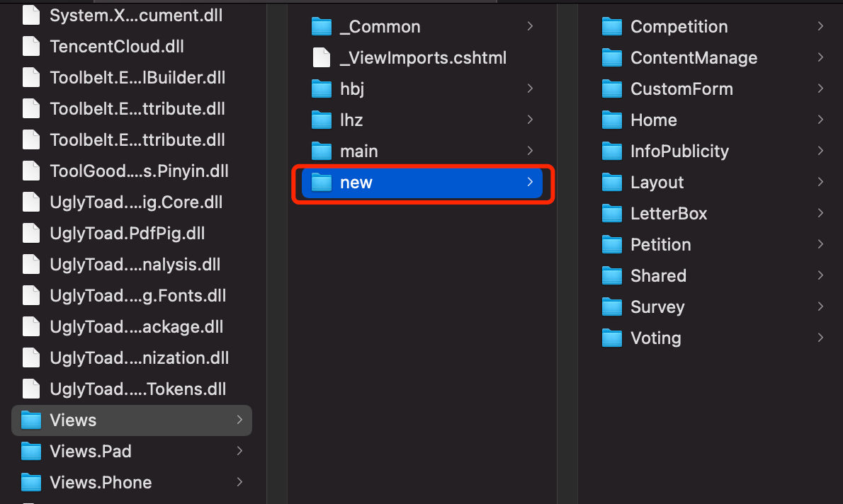Click the chevron beside ContentManage
The width and height of the screenshot is (843, 504).
[x=820, y=57]
